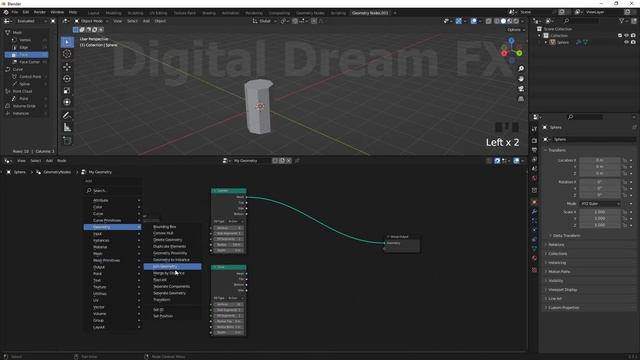Toggle the camera view icon

coord(521,89)
